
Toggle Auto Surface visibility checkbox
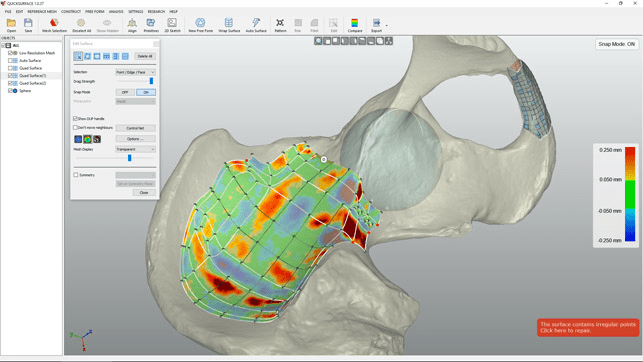tap(10, 60)
